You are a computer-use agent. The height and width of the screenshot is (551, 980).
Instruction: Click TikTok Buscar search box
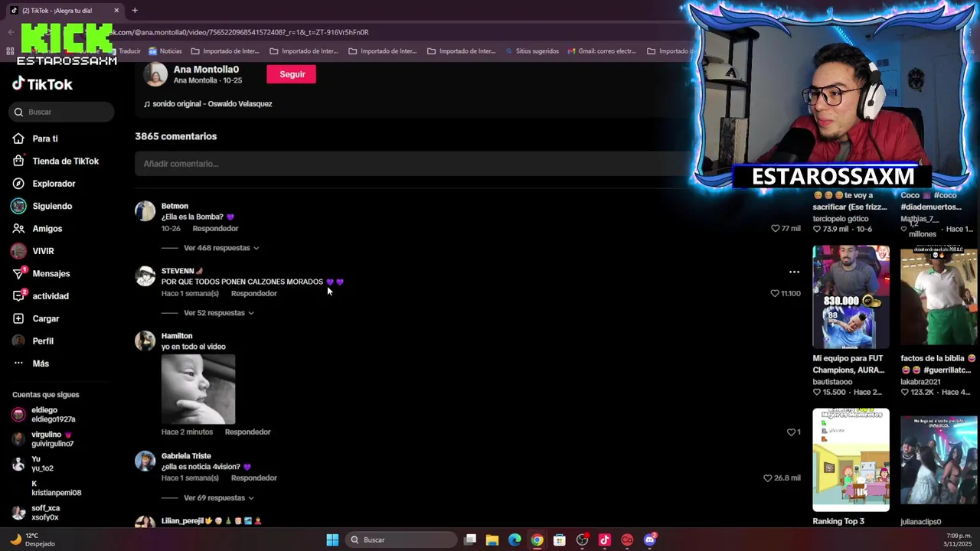coord(62,112)
